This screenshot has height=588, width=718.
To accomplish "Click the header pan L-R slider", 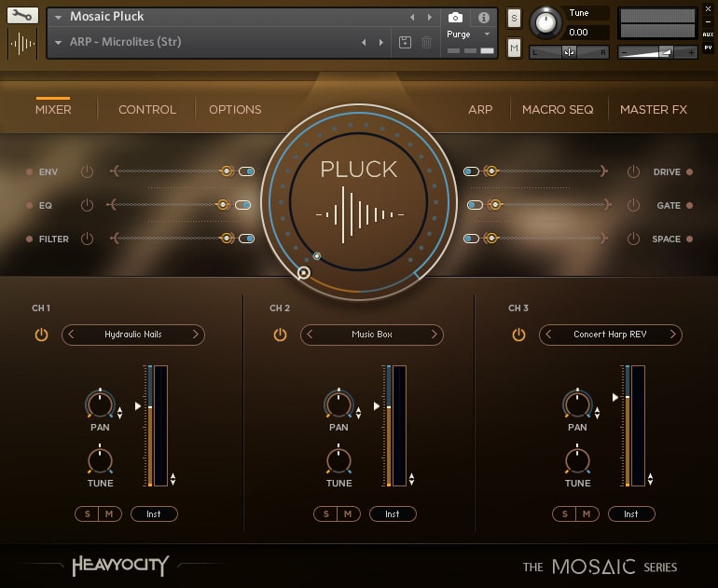I will click(x=569, y=52).
